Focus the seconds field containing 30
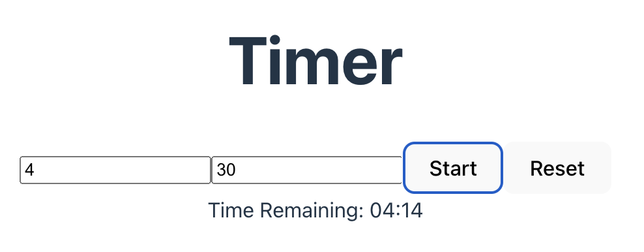 (x=307, y=170)
